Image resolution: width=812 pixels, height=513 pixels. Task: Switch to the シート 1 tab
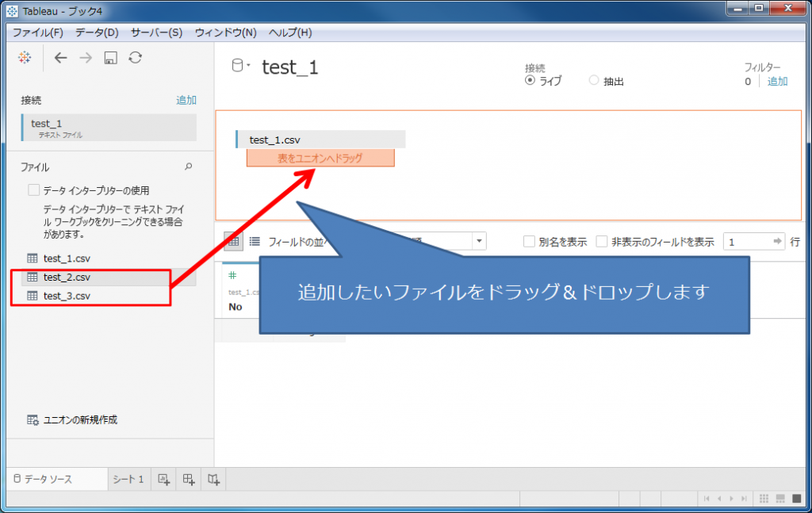pyautogui.click(x=128, y=479)
